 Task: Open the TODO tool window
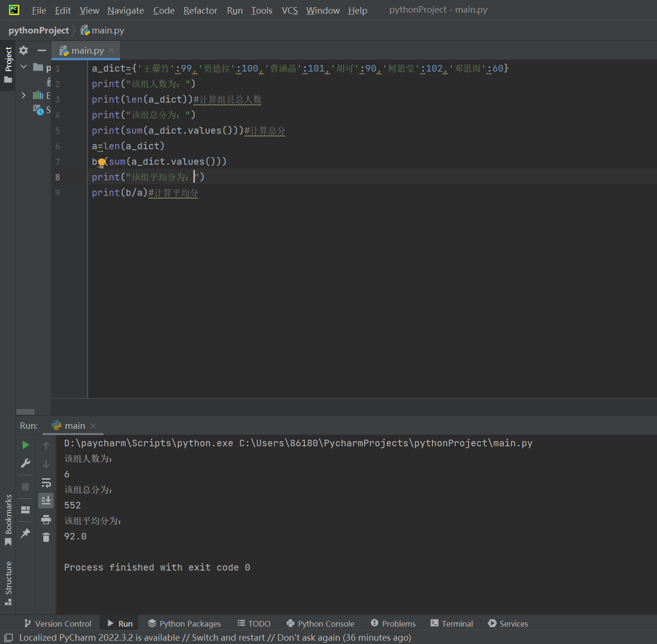[254, 623]
